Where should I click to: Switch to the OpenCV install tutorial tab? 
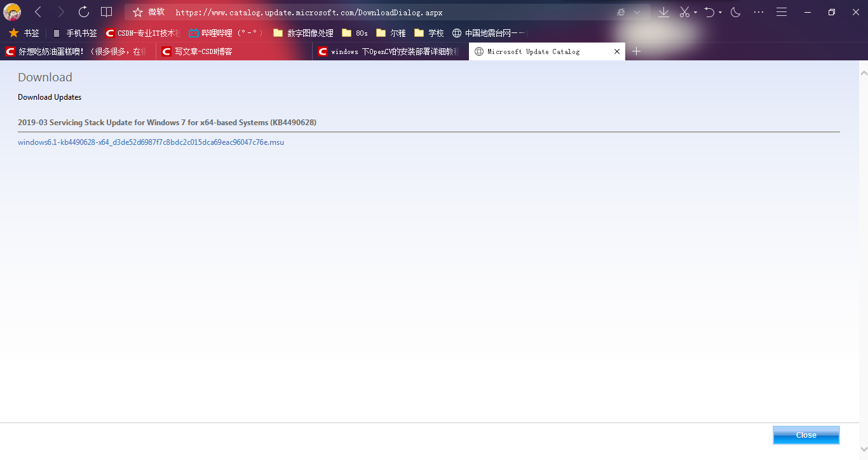[390, 51]
